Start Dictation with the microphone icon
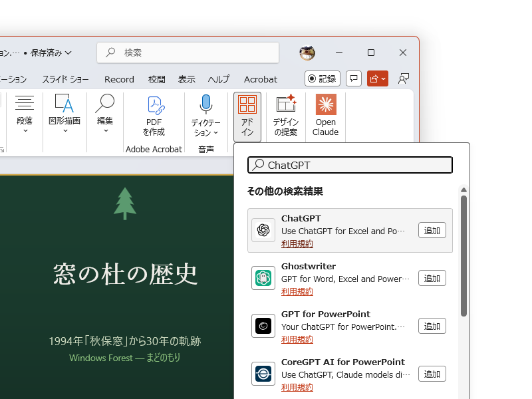532x399 pixels. pos(206,104)
